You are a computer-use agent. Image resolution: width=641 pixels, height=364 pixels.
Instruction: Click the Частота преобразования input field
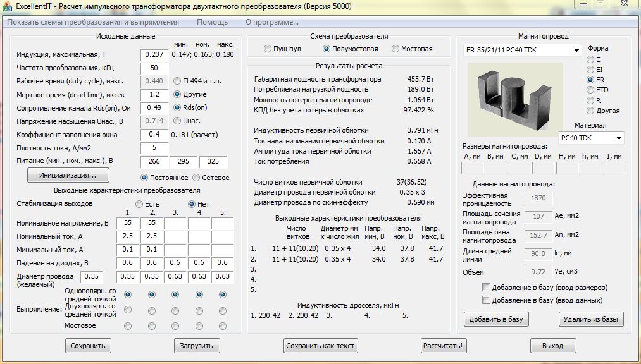tap(154, 68)
